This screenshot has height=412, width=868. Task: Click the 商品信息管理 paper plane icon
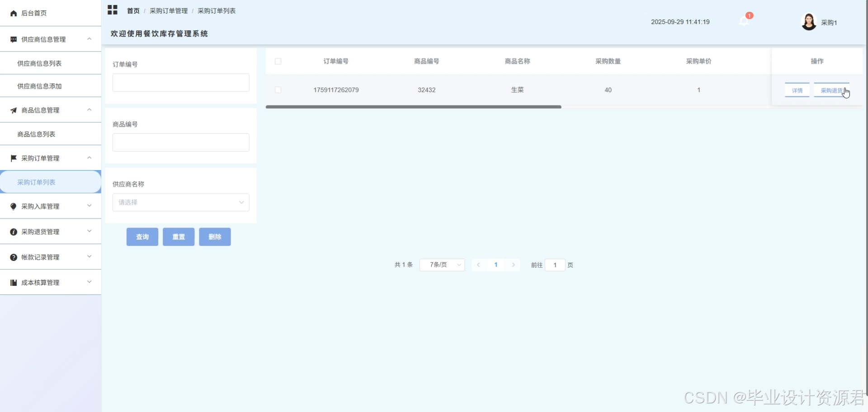tap(14, 110)
